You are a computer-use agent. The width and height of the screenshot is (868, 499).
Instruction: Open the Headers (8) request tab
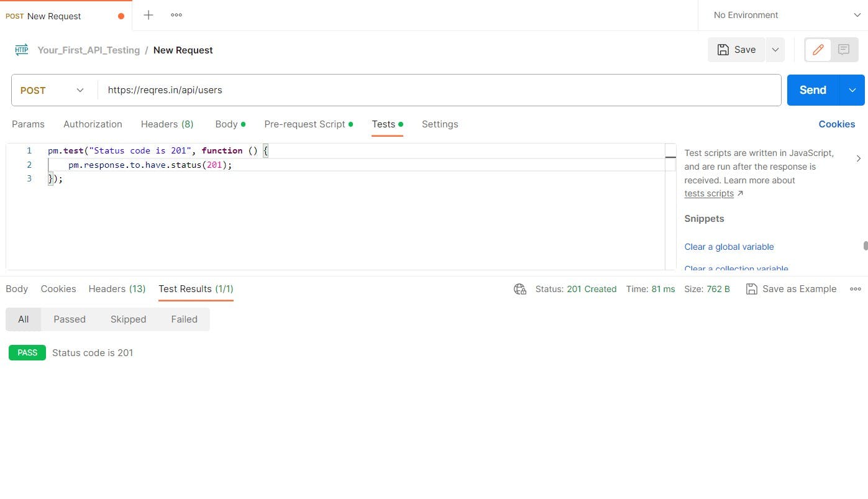[x=167, y=124]
